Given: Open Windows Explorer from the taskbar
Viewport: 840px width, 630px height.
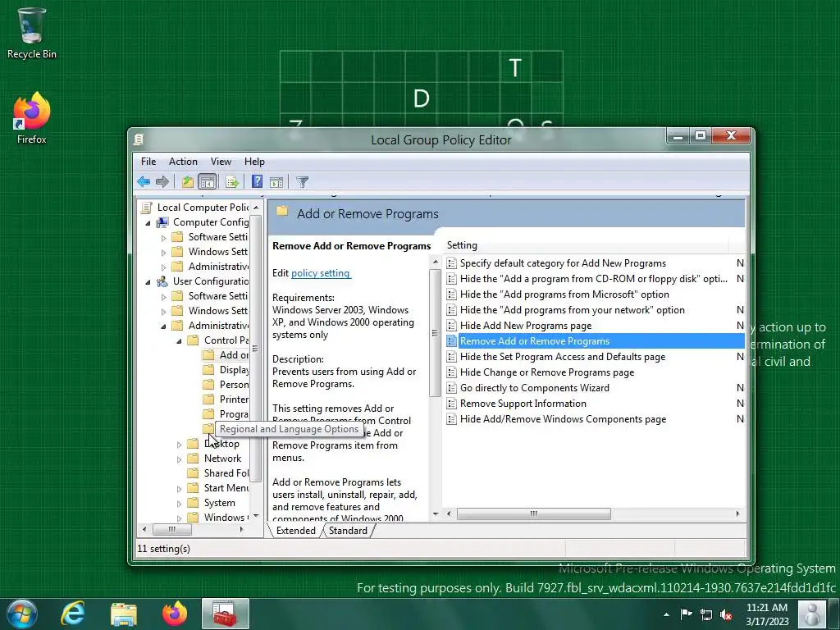Looking at the screenshot, I should (124, 614).
